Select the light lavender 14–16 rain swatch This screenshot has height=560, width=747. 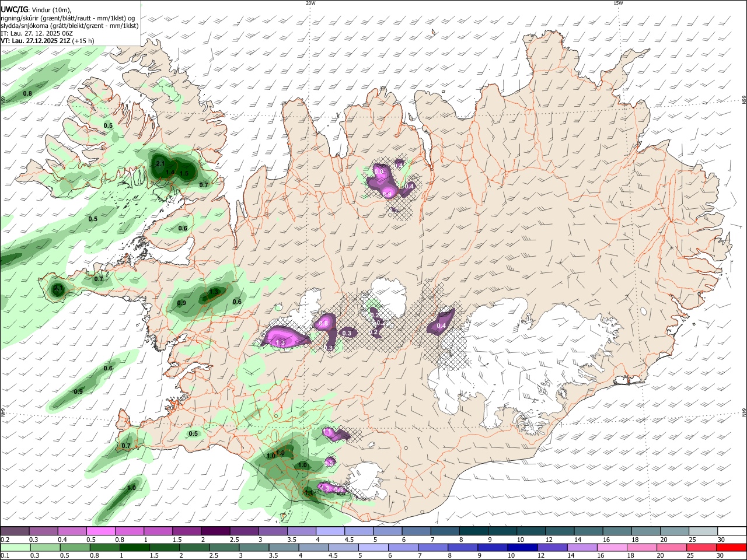tap(582, 547)
